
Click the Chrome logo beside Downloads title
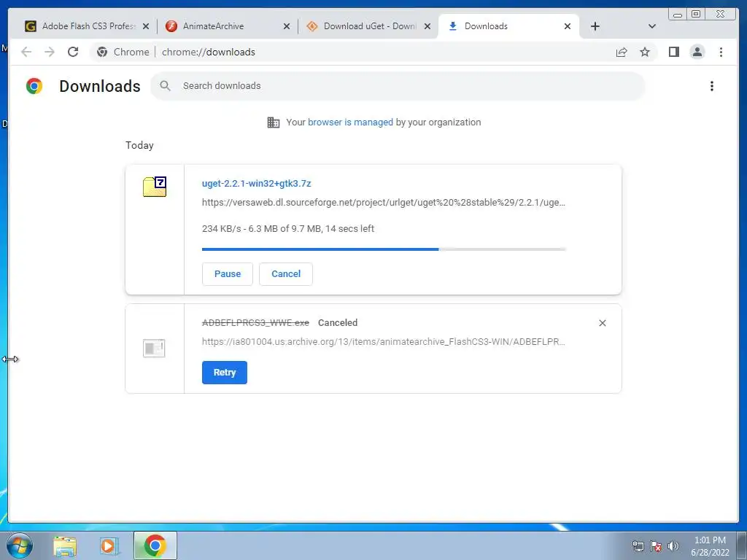pos(34,86)
